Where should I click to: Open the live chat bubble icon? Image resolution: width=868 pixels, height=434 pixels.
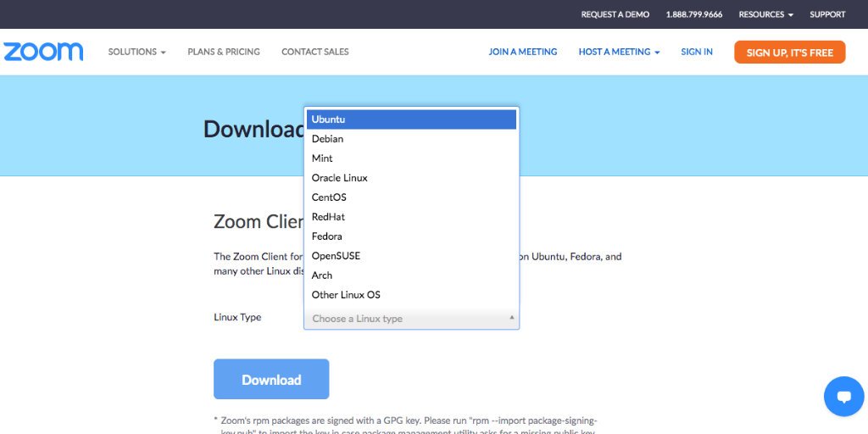[x=843, y=397]
